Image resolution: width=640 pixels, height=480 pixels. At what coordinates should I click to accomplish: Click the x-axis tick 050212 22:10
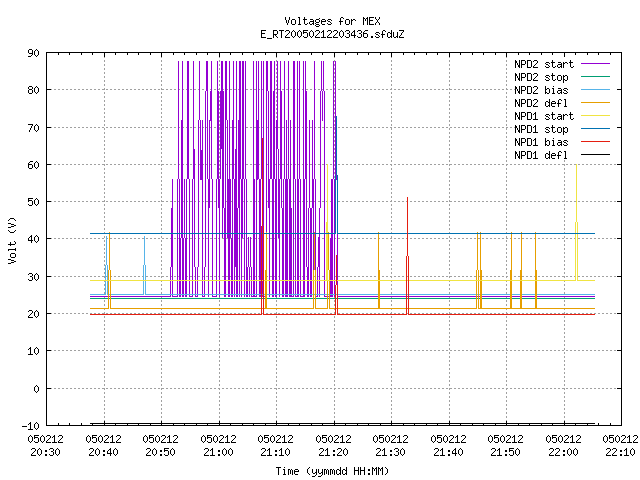click(x=620, y=445)
